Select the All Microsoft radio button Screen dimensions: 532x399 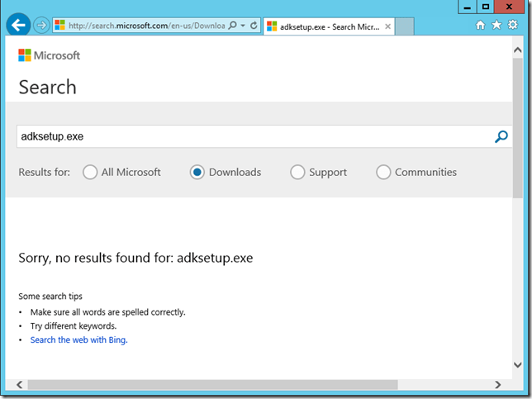click(90, 173)
